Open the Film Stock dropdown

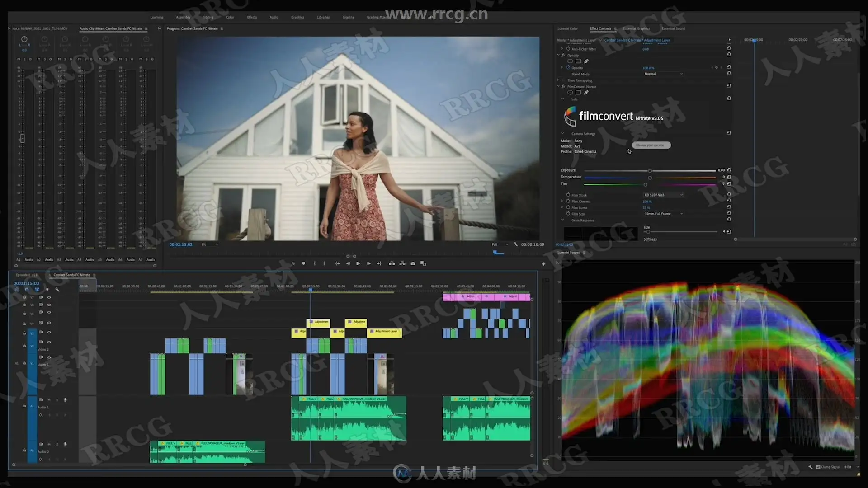pos(663,195)
